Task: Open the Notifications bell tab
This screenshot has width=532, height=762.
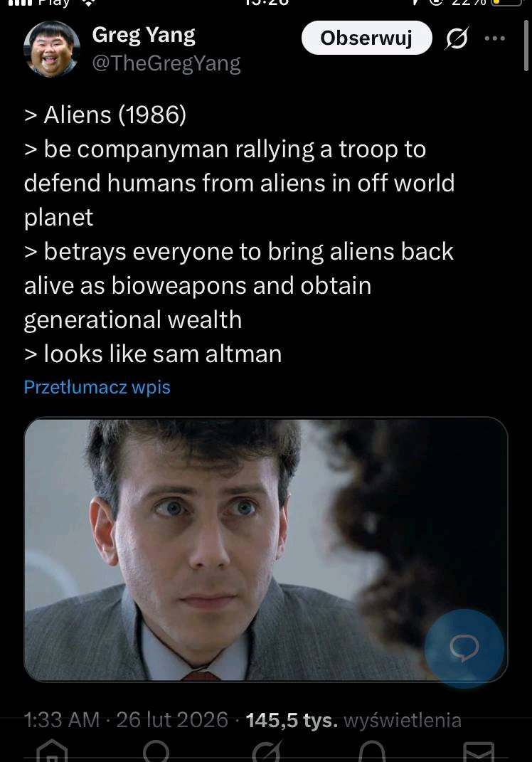Action: (x=372, y=751)
